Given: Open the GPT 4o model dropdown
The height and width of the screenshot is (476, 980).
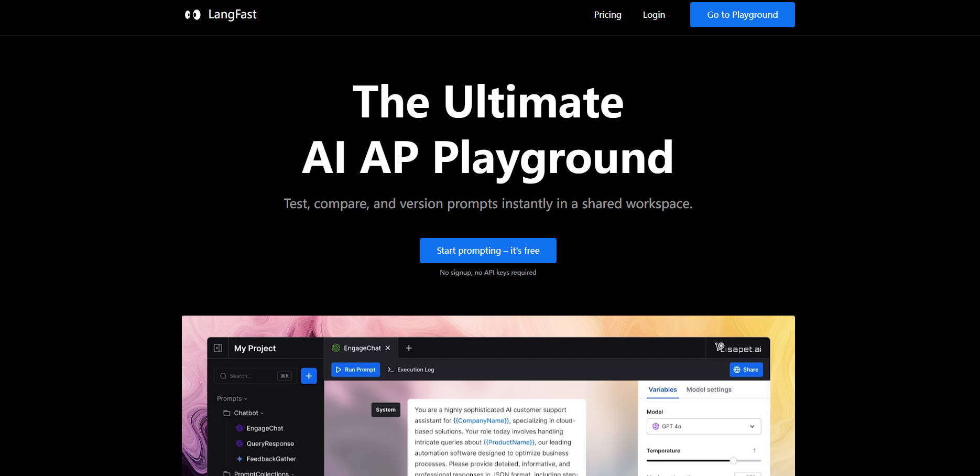Looking at the screenshot, I should 703,426.
